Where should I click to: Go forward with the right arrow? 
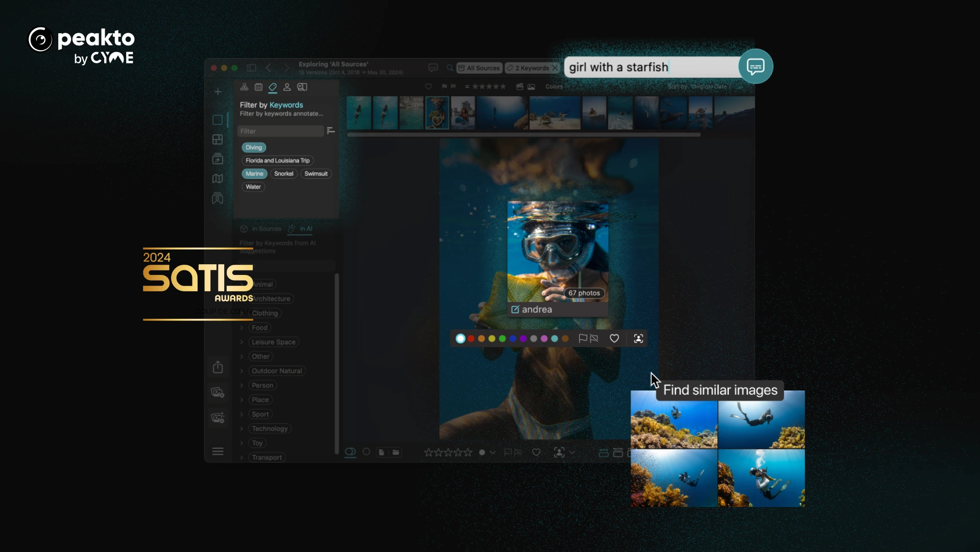286,67
